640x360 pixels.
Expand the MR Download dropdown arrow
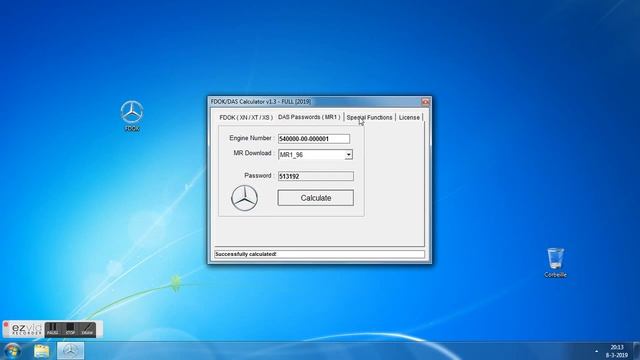click(x=348, y=155)
